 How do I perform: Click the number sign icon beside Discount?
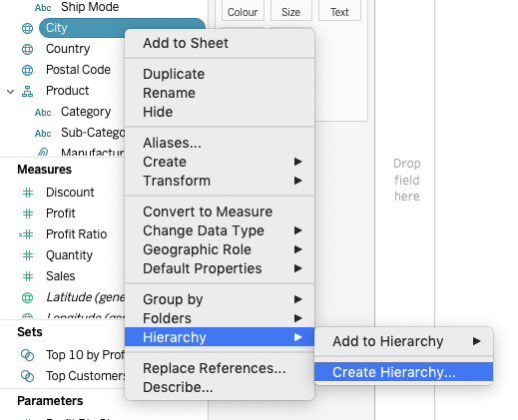tap(28, 193)
